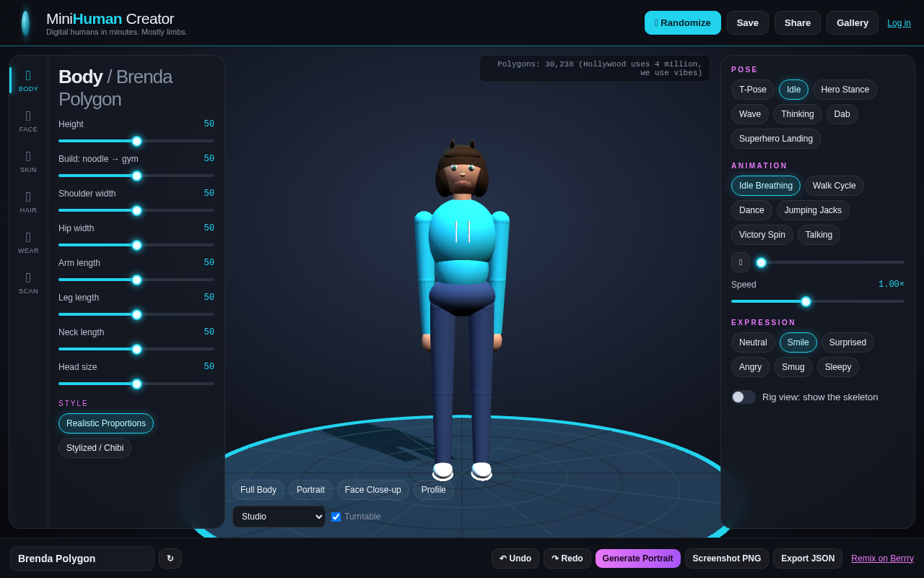Select Stylized / Chibi style
This screenshot has width=924, height=578.
pyautogui.click(x=95, y=448)
